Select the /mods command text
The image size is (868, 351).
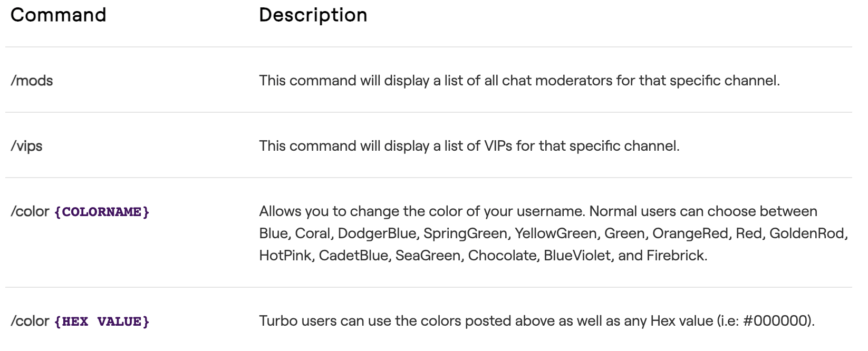click(x=32, y=80)
